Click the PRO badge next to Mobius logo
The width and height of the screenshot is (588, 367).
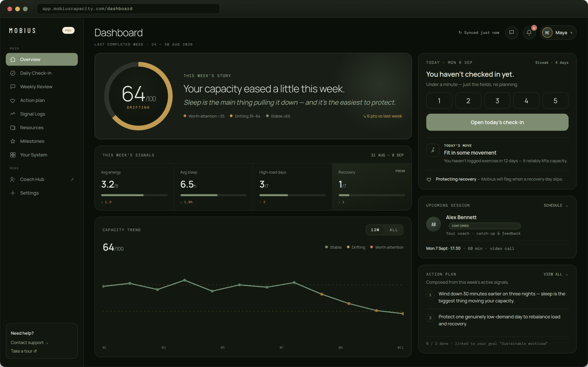click(68, 30)
